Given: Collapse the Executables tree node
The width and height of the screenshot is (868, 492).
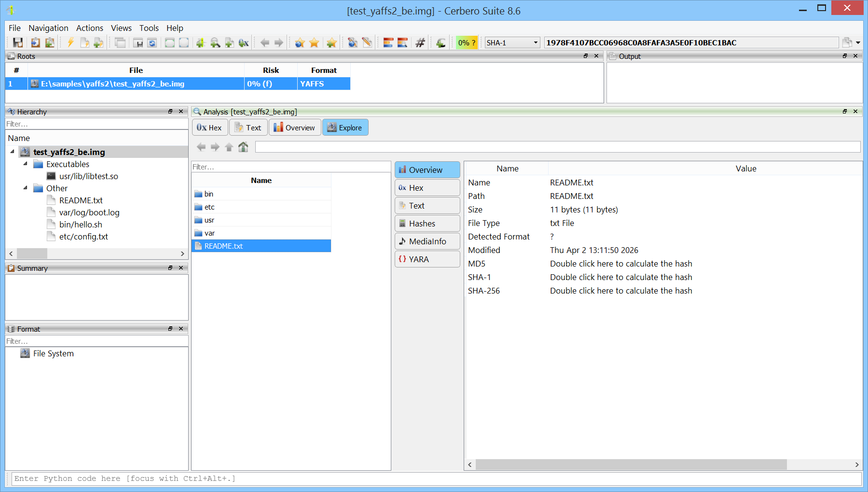Looking at the screenshot, I should [x=25, y=164].
